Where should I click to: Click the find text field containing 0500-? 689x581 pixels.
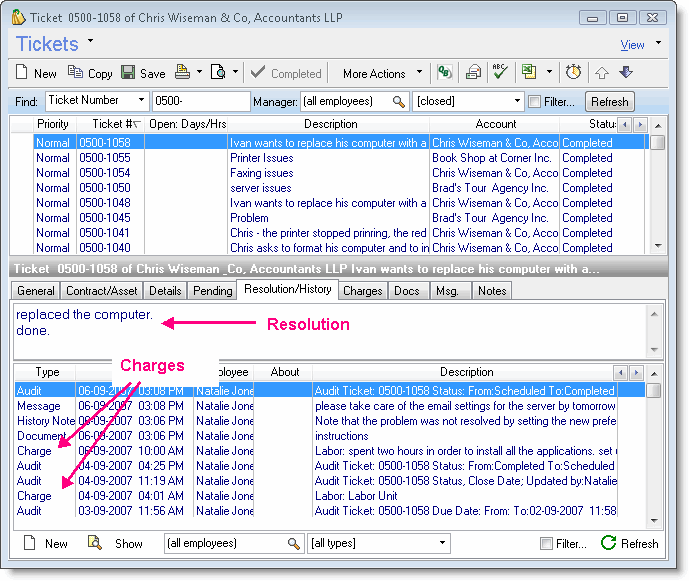point(202,101)
